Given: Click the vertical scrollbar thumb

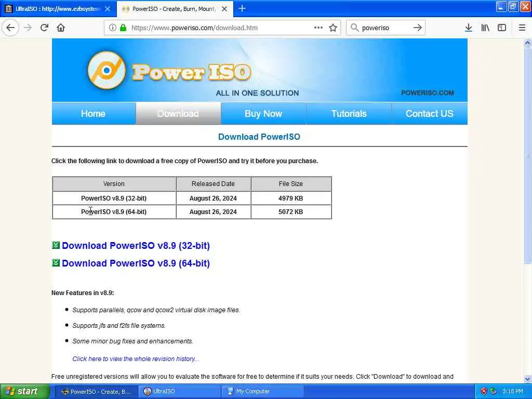Looking at the screenshot, I should [527, 155].
